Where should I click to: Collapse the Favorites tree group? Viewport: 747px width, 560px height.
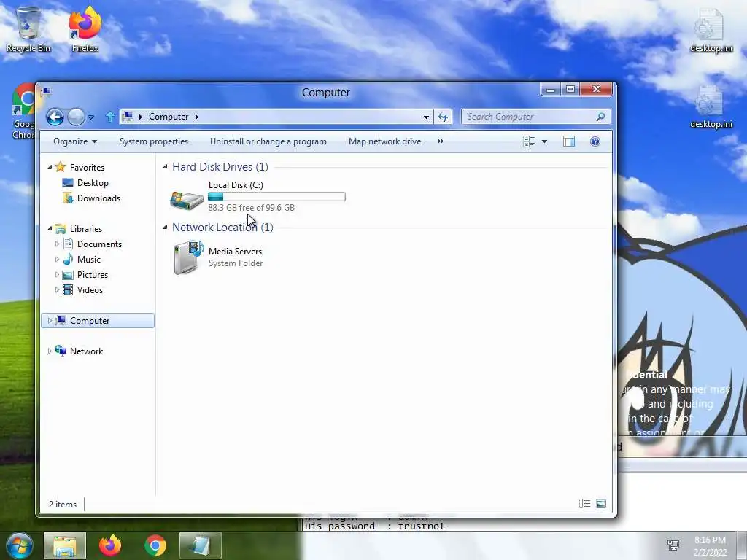[50, 167]
